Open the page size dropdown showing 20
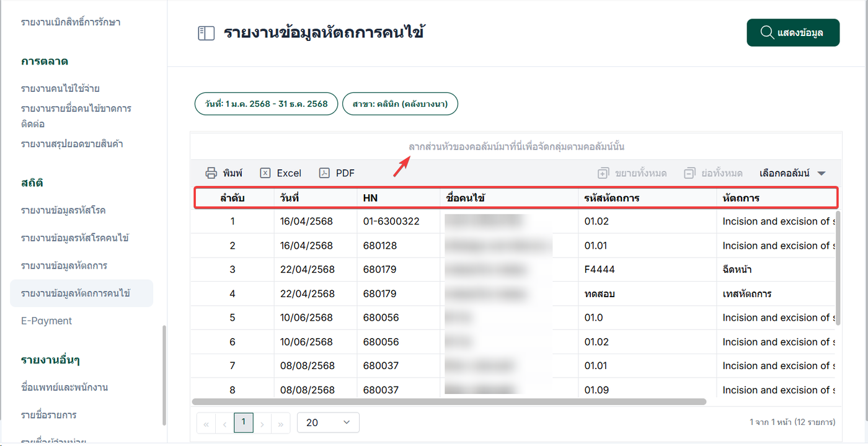 328,422
